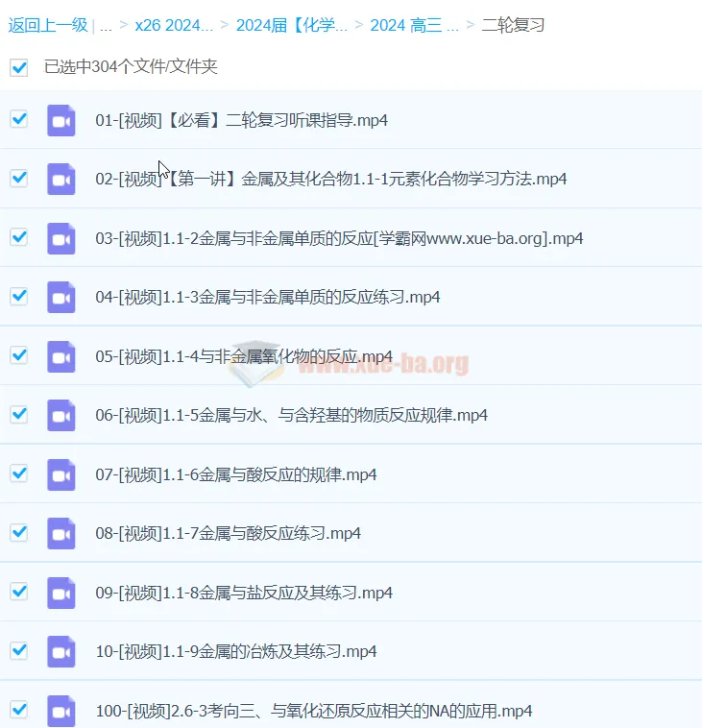
Task: Open file 01-[视频]【必看】二轮复习听课指导.mp4
Action: tap(241, 121)
